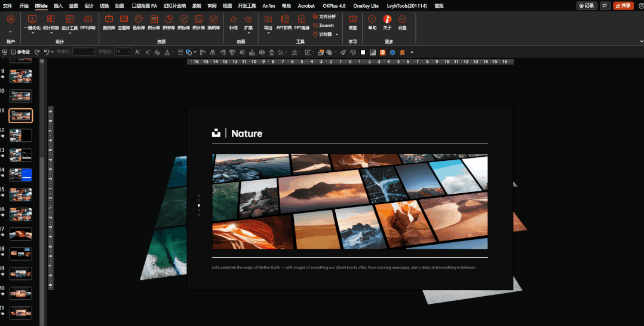644x326 pixels.
Task: Click the blue round icon in quick toolbar
Action: pyautogui.click(x=392, y=52)
